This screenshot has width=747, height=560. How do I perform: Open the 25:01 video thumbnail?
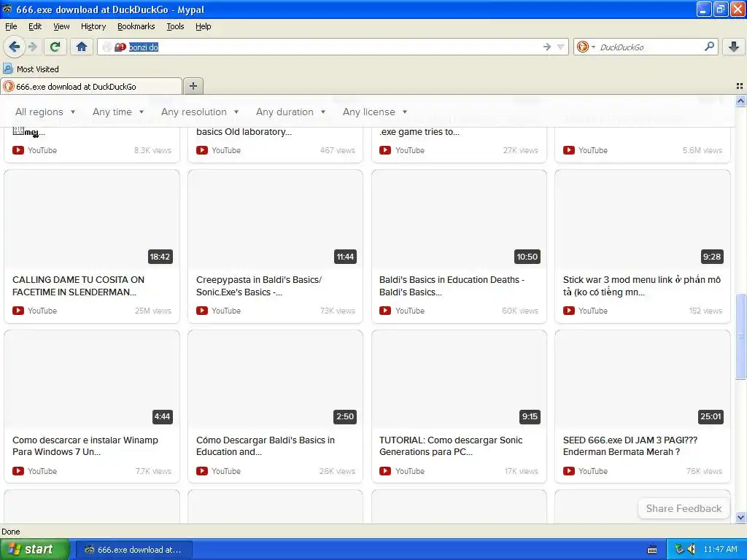point(642,379)
